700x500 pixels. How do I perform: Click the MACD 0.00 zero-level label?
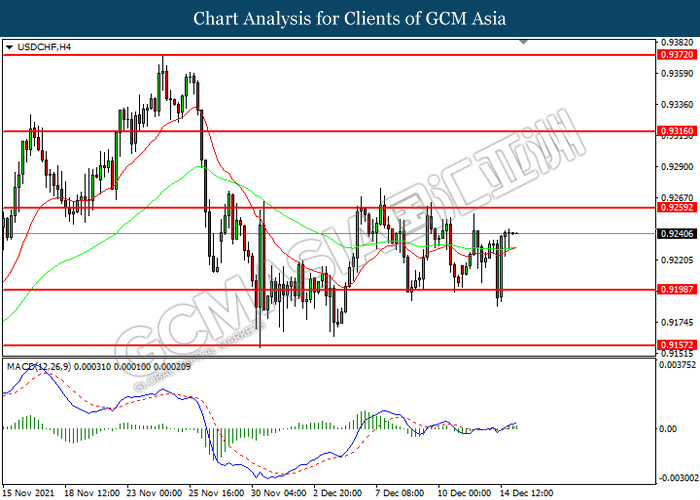pos(668,429)
